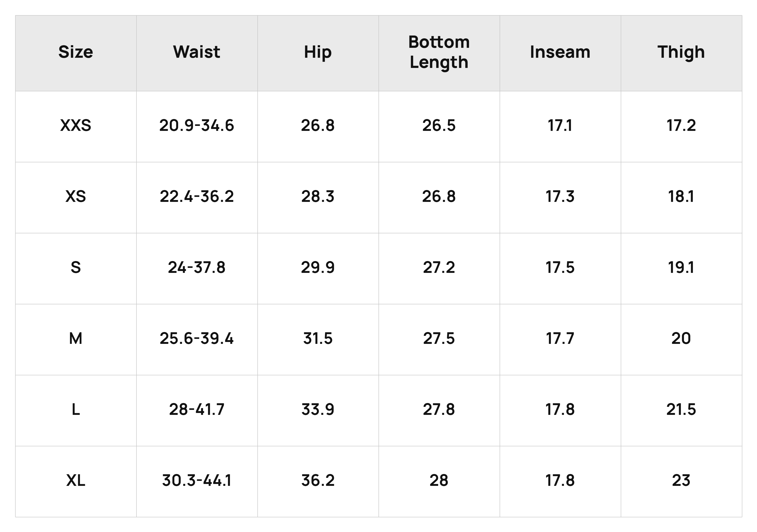
Task: Click the Inseam column header
Action: pyautogui.click(x=560, y=52)
